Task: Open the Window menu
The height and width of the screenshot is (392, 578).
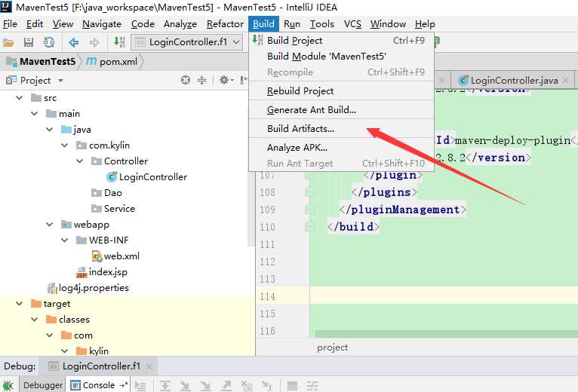Action: pos(388,24)
